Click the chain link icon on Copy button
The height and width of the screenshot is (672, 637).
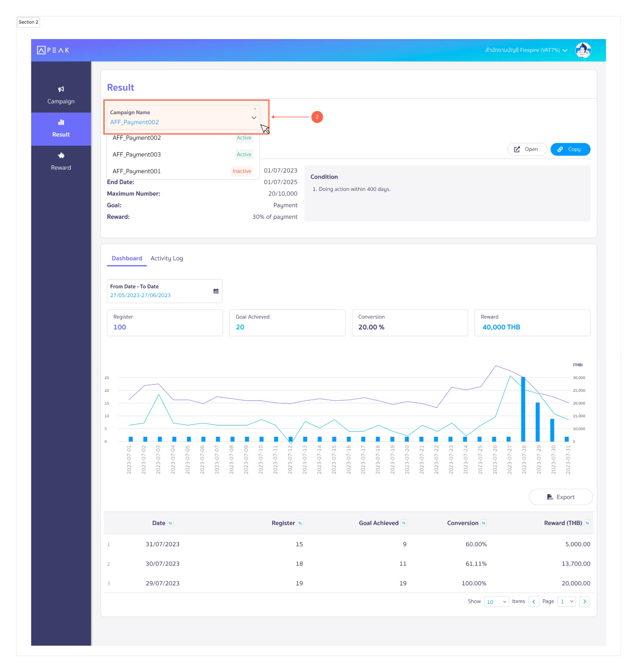point(560,149)
